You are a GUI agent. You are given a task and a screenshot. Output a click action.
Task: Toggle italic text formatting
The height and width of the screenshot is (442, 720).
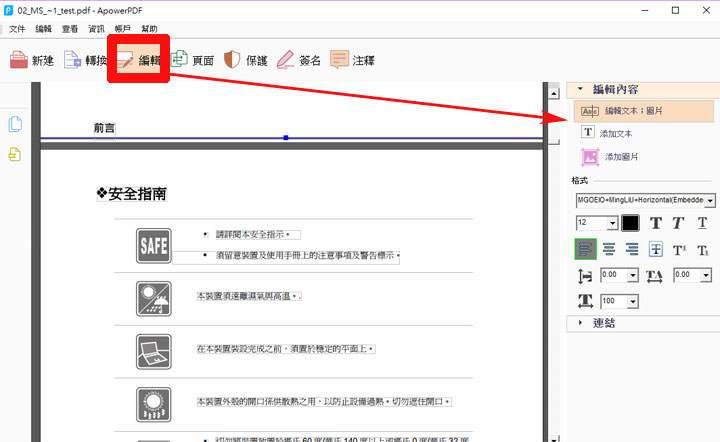(678, 223)
